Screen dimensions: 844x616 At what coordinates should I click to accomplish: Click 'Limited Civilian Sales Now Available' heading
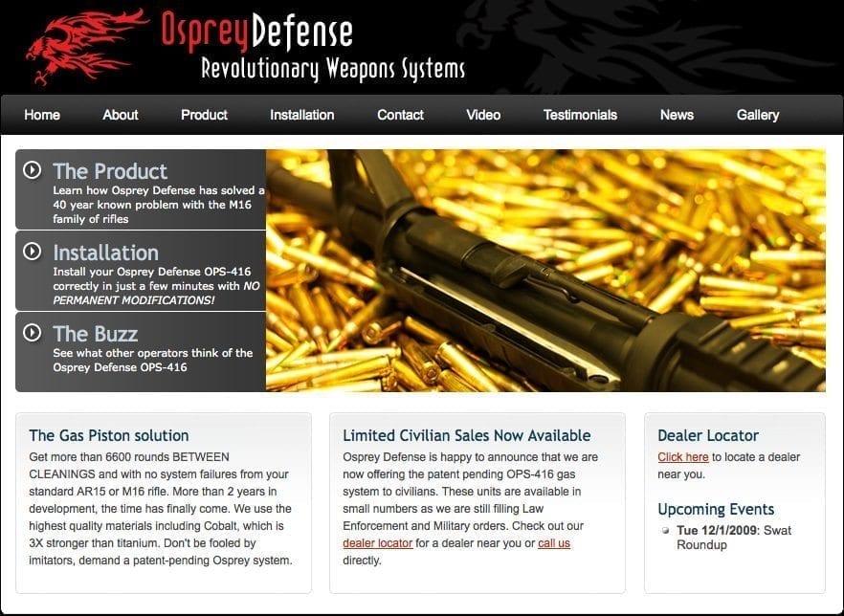pyautogui.click(x=467, y=435)
